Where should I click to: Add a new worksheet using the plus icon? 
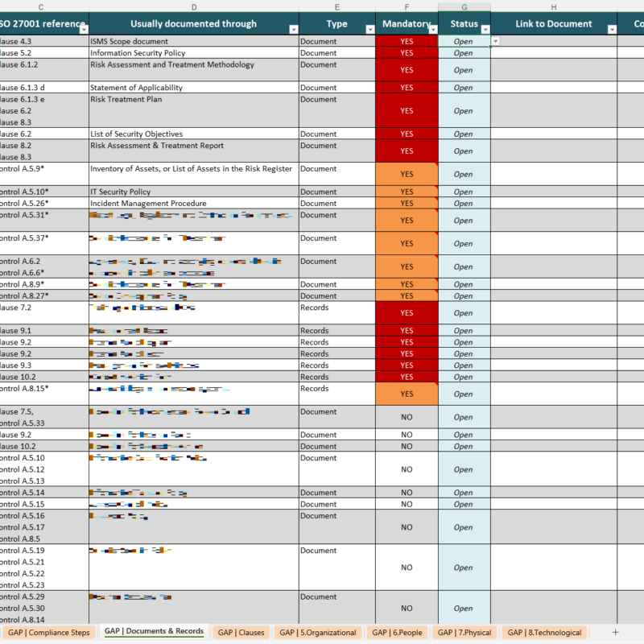pos(613,633)
